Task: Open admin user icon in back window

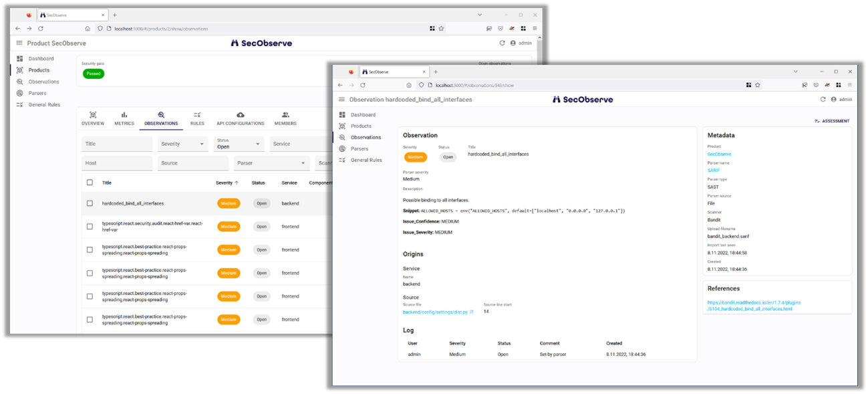Action: point(513,43)
